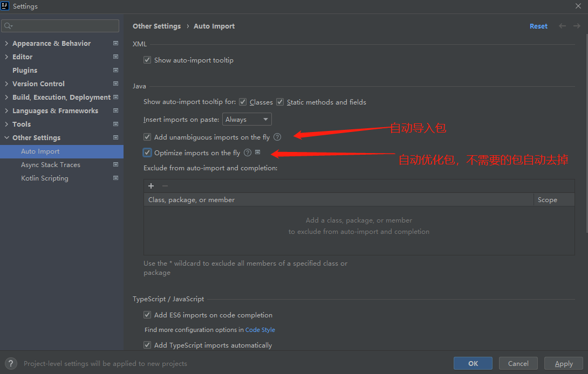This screenshot has height=374, width=588.
Task: Toggle Add unambiguous imports on the fly
Action: tap(147, 137)
